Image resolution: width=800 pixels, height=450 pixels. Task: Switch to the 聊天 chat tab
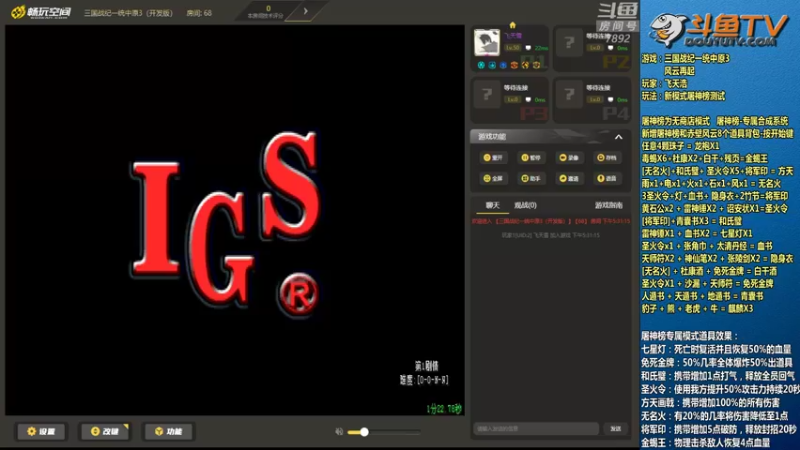coord(492,205)
